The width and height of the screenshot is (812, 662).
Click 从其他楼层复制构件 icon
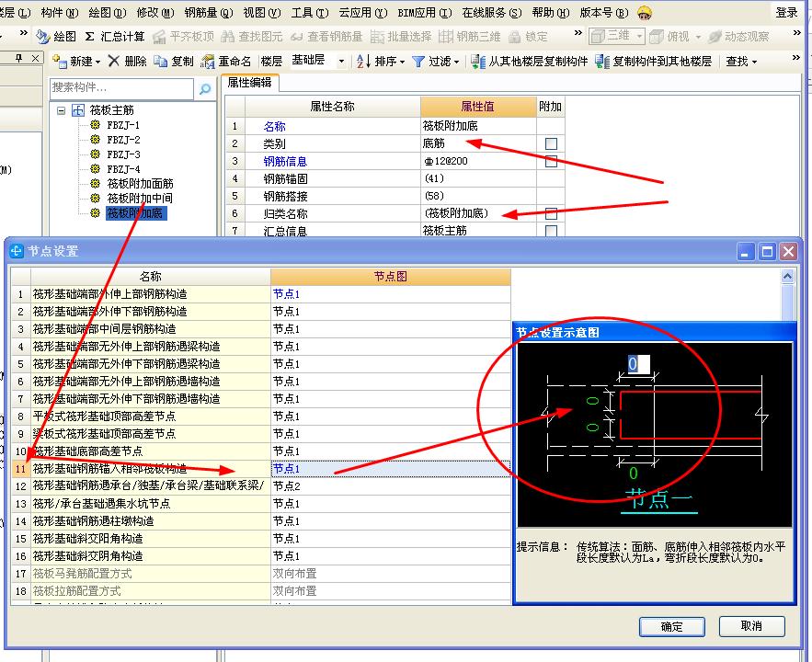pos(478,61)
